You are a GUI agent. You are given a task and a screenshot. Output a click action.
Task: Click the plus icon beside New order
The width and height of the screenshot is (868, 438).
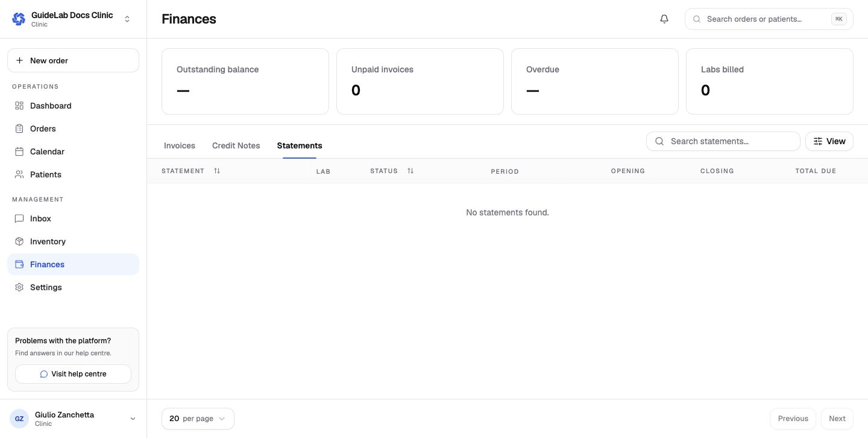(x=19, y=60)
